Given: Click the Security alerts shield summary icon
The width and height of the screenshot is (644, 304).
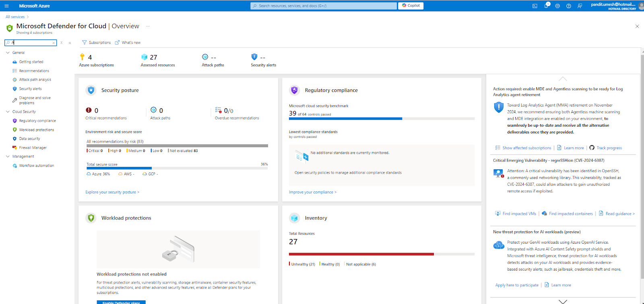Looking at the screenshot, I should [254, 57].
